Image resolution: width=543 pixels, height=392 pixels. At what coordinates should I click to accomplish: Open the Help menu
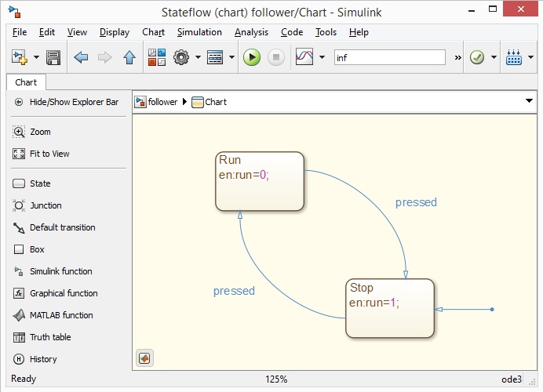[359, 32]
